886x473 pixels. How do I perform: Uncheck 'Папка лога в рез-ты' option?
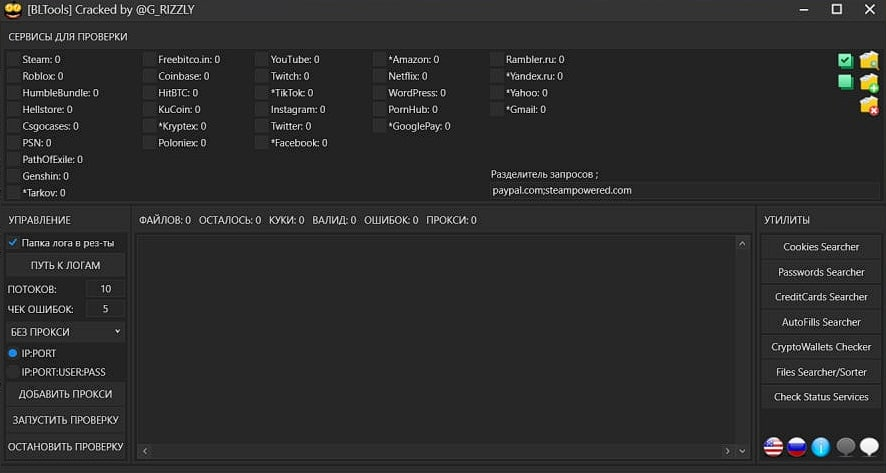pos(12,243)
